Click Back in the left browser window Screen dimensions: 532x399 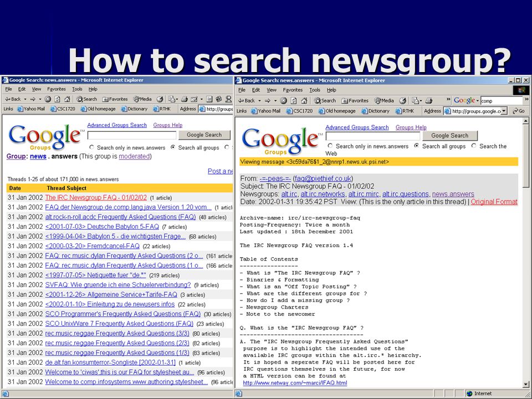(x=13, y=99)
